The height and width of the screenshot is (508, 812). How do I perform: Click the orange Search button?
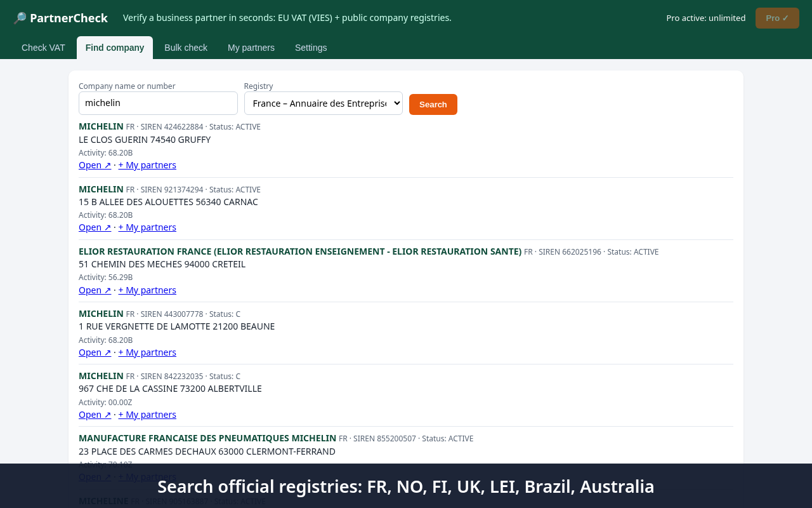click(433, 104)
